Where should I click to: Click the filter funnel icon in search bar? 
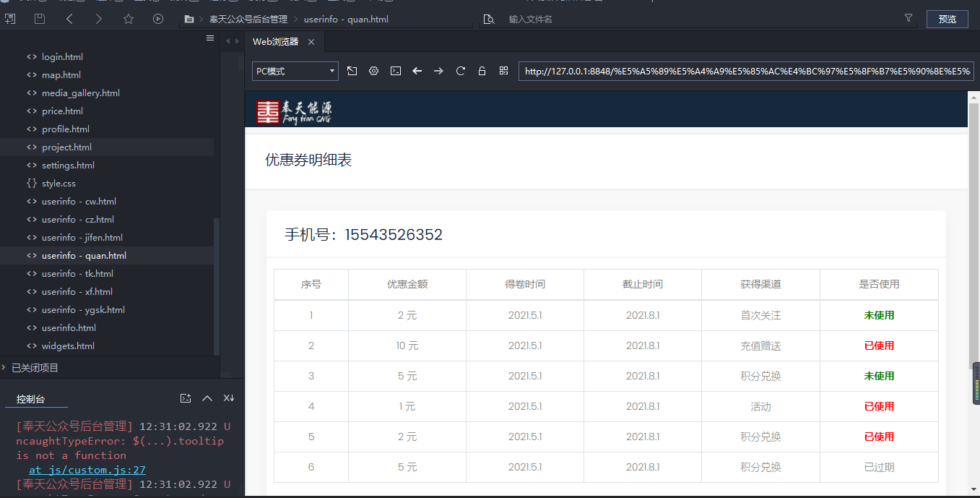tap(909, 19)
